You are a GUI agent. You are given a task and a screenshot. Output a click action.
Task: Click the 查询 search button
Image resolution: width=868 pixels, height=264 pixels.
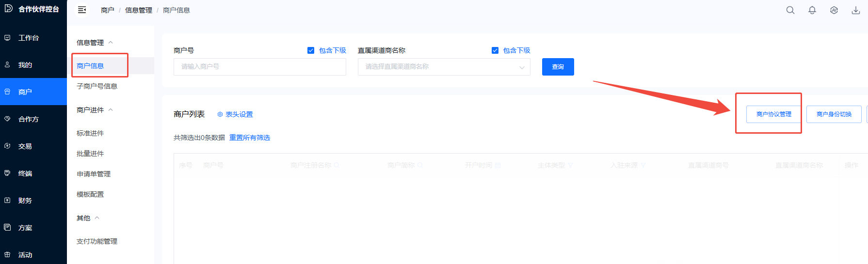[x=558, y=67]
